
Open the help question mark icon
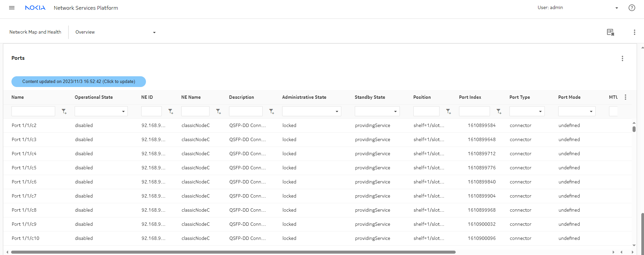[x=632, y=8]
